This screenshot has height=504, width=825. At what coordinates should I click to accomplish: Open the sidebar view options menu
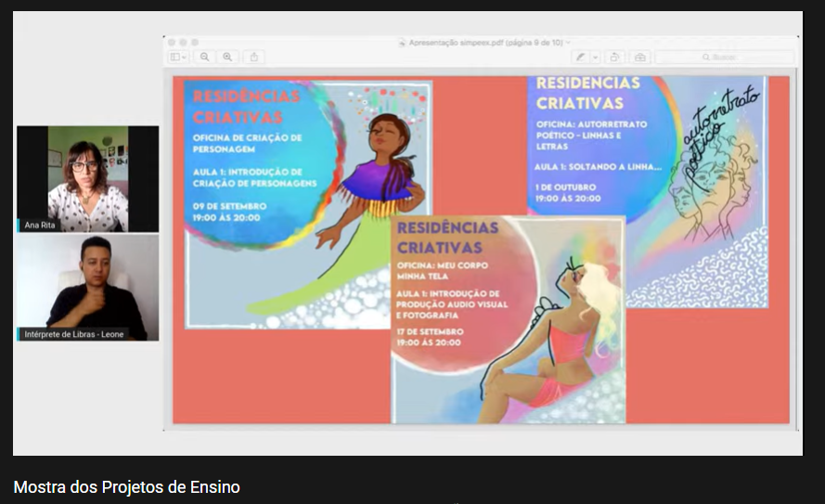176,57
